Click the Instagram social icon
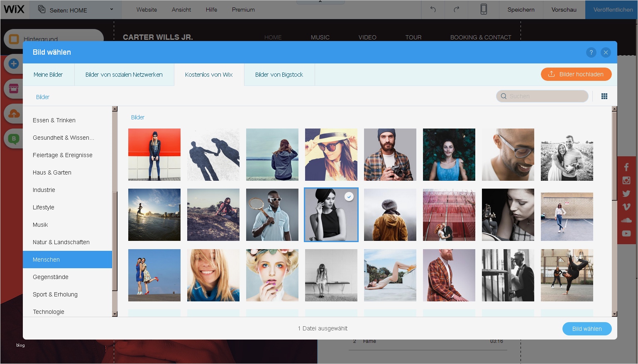This screenshot has width=638, height=364. (x=626, y=180)
